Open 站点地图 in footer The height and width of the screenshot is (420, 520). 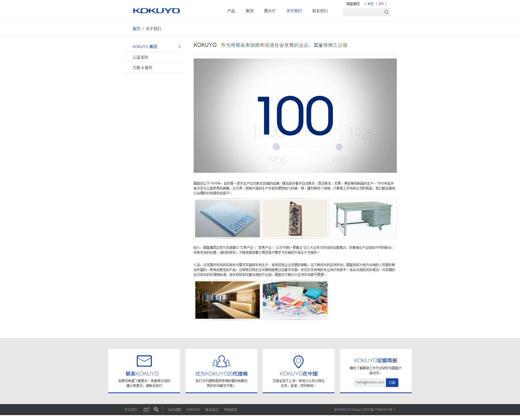pyautogui.click(x=174, y=410)
